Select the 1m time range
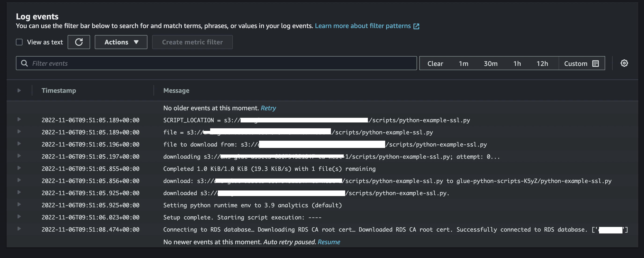The width and height of the screenshot is (644, 258). 463,63
